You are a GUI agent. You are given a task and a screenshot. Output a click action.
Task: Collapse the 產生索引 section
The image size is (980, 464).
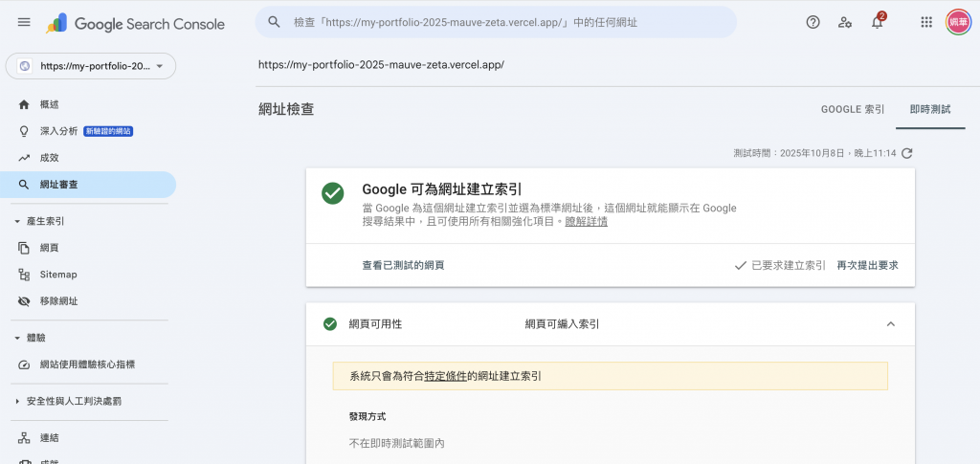pyautogui.click(x=17, y=221)
